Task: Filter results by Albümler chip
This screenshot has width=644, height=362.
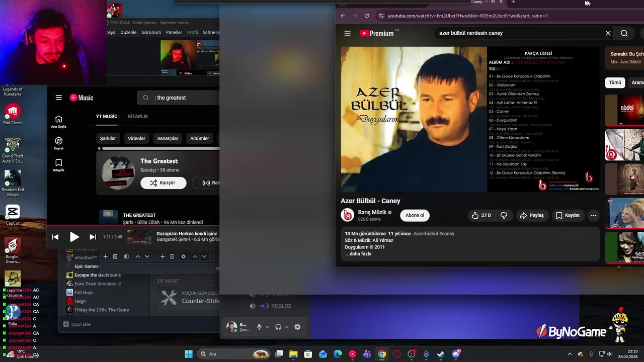Action: 199,138
